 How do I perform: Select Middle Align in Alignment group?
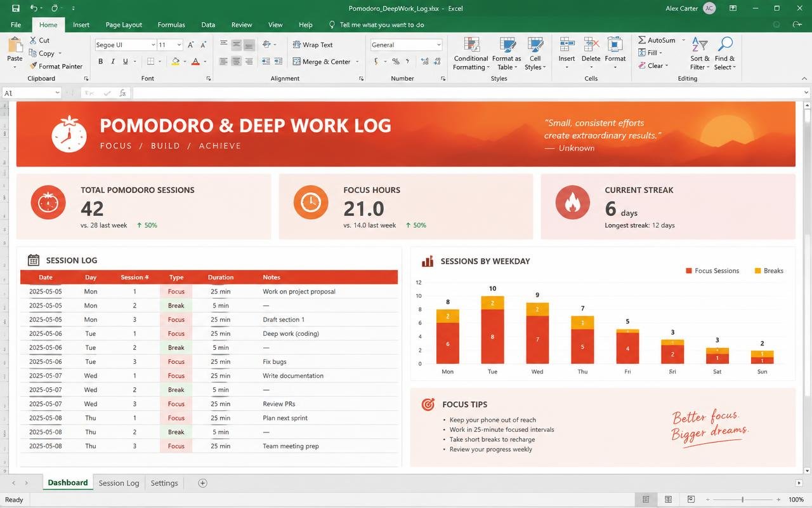[236, 45]
